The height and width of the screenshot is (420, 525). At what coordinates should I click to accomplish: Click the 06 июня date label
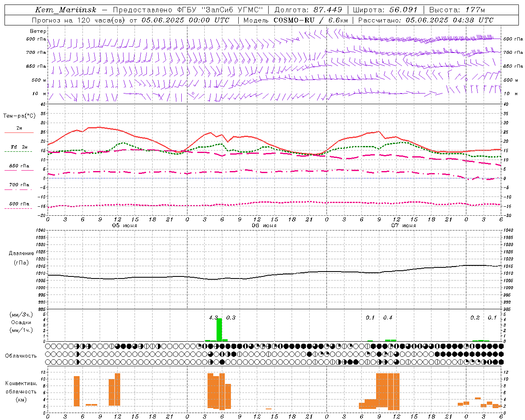pyautogui.click(x=264, y=226)
